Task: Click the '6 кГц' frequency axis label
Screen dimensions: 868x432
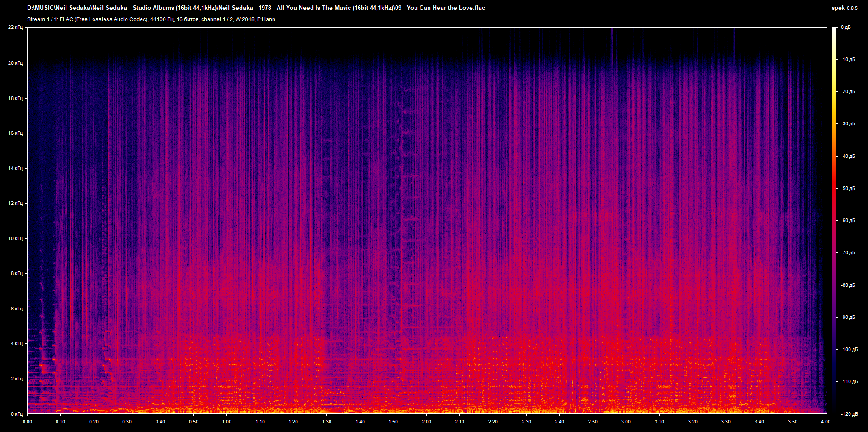Action: [17, 309]
